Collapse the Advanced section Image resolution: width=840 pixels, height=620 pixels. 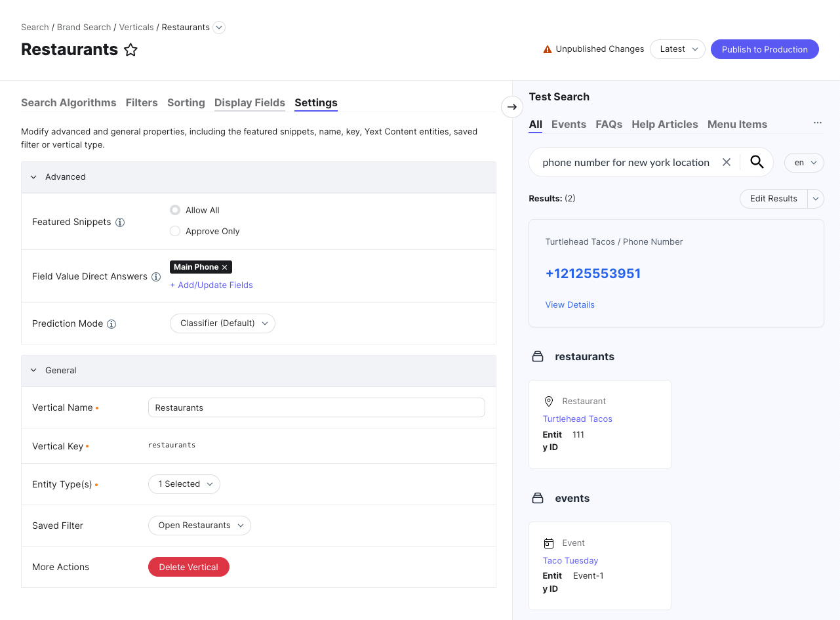(34, 177)
